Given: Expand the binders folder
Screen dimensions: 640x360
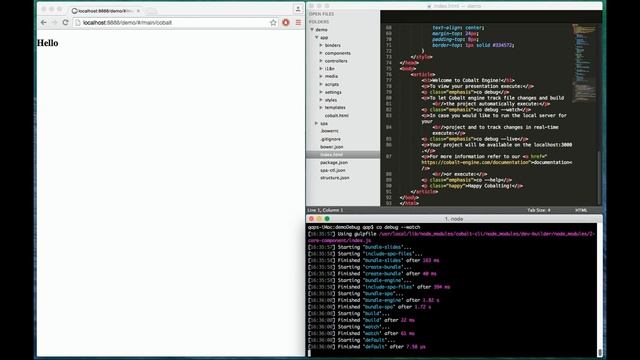Looking at the screenshot, I should tap(321, 45).
